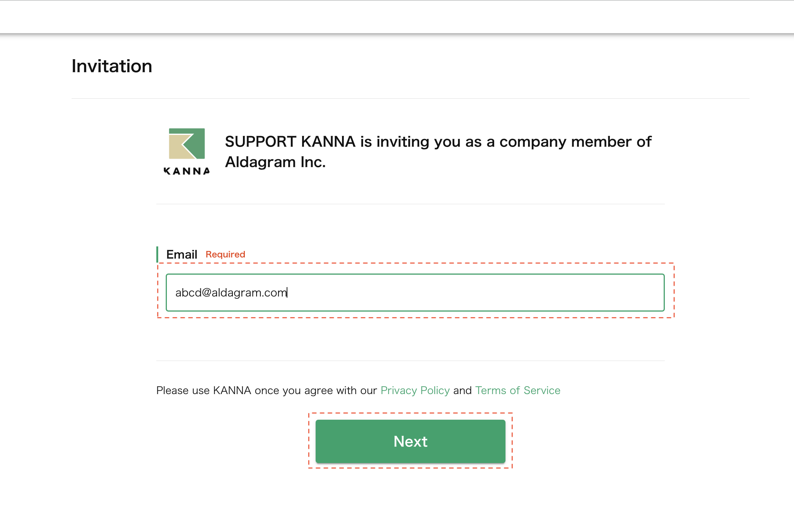Open the Privacy Policy link
Image resolution: width=794 pixels, height=532 pixels.
(415, 390)
